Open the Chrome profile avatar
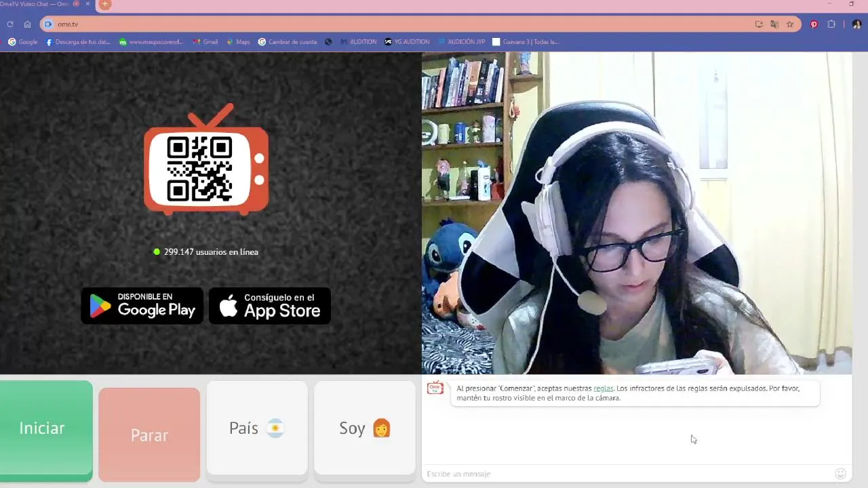This screenshot has width=868, height=488. coord(856,24)
